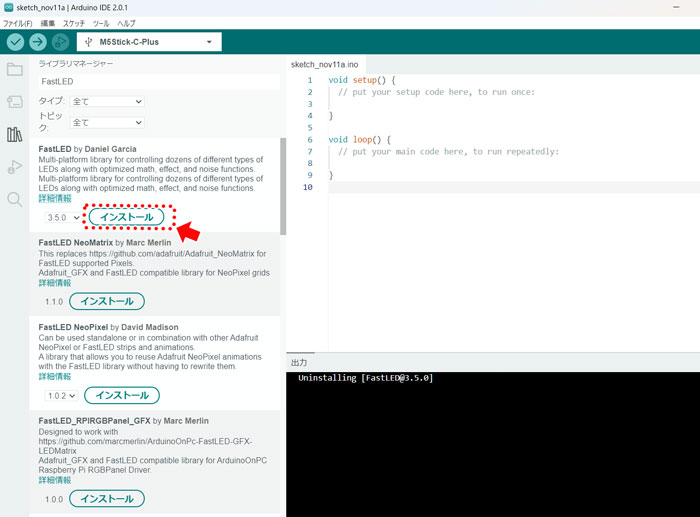Install the FastLED NeoPixel library
The height and width of the screenshot is (517, 700).
[x=122, y=396]
